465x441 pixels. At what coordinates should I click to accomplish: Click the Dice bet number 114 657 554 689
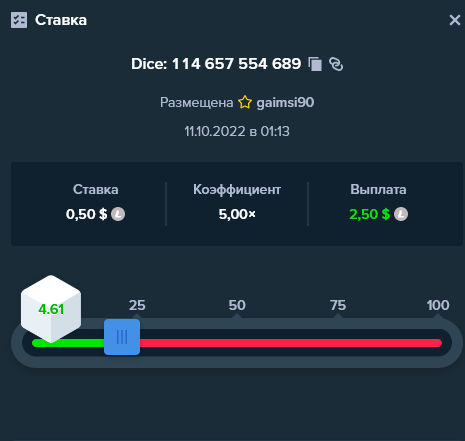tap(236, 64)
